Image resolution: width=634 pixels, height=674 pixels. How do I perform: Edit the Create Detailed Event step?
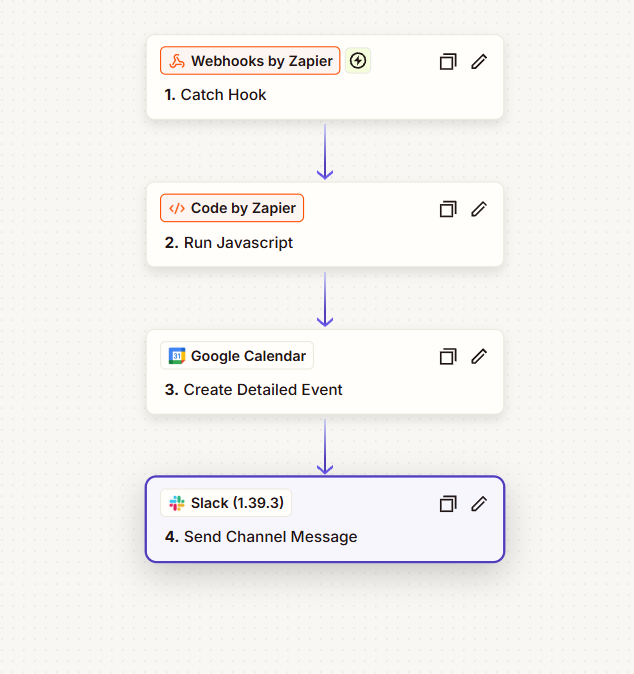click(x=479, y=356)
